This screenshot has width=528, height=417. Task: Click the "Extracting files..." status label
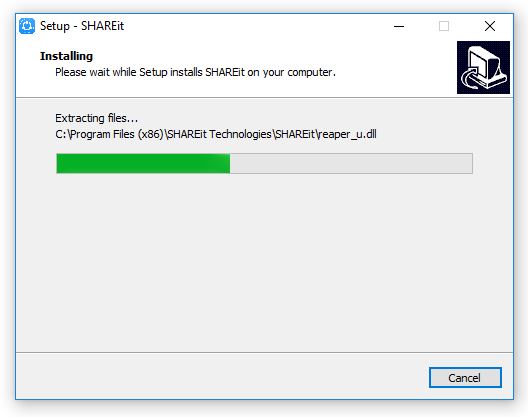point(96,118)
